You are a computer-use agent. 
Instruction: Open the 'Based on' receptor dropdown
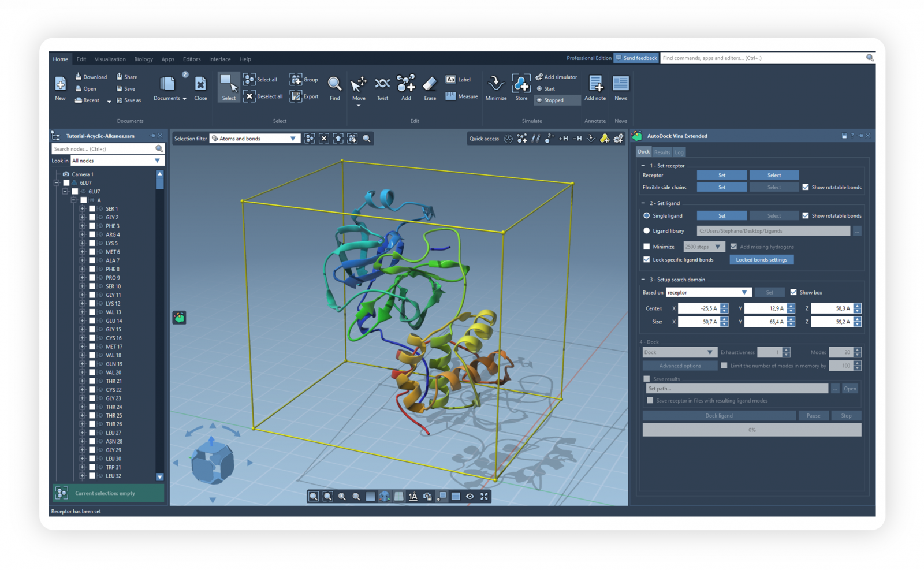point(708,292)
